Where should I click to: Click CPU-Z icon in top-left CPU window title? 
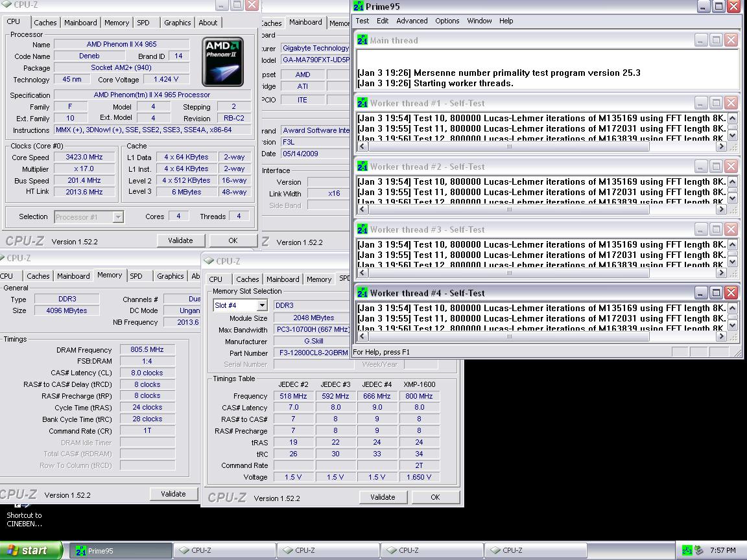pyautogui.click(x=6, y=5)
